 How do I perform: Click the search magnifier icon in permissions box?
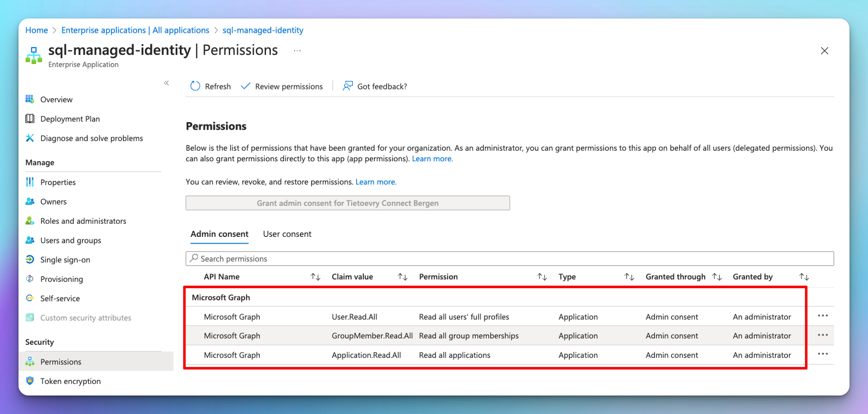click(194, 258)
